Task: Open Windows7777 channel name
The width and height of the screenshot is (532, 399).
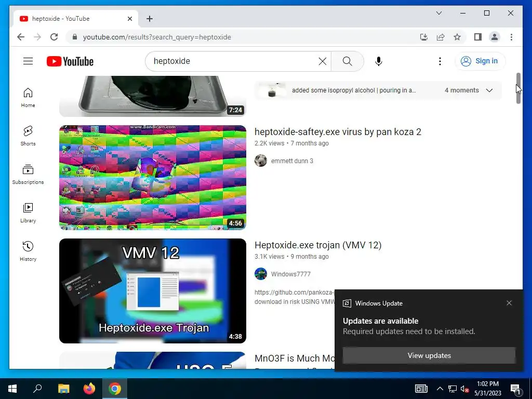Action: point(291,274)
